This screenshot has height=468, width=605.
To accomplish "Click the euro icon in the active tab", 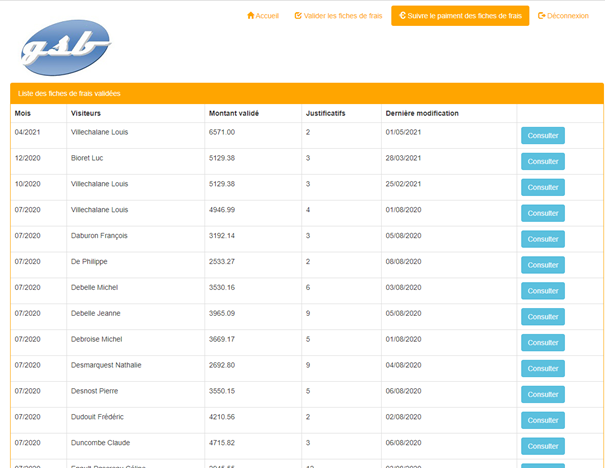I will click(402, 16).
